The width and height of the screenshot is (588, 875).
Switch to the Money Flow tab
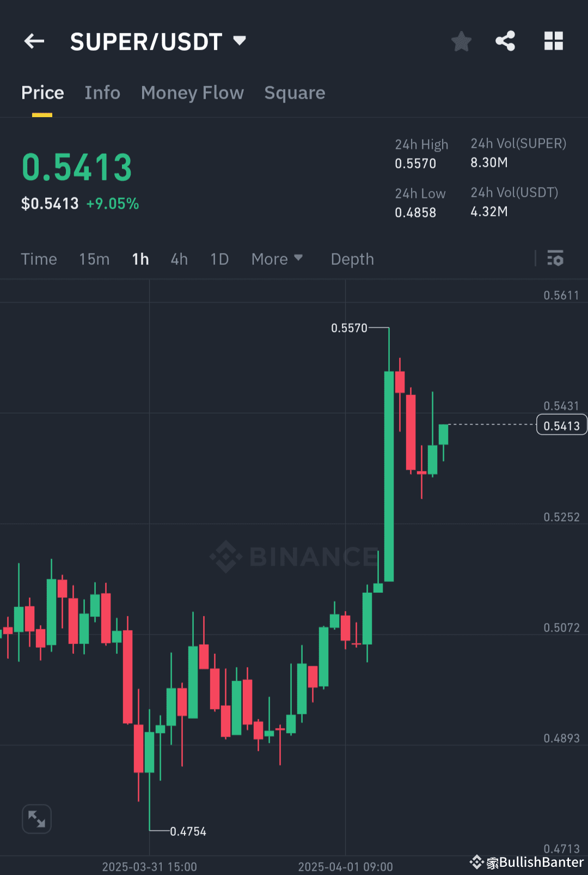pos(192,93)
